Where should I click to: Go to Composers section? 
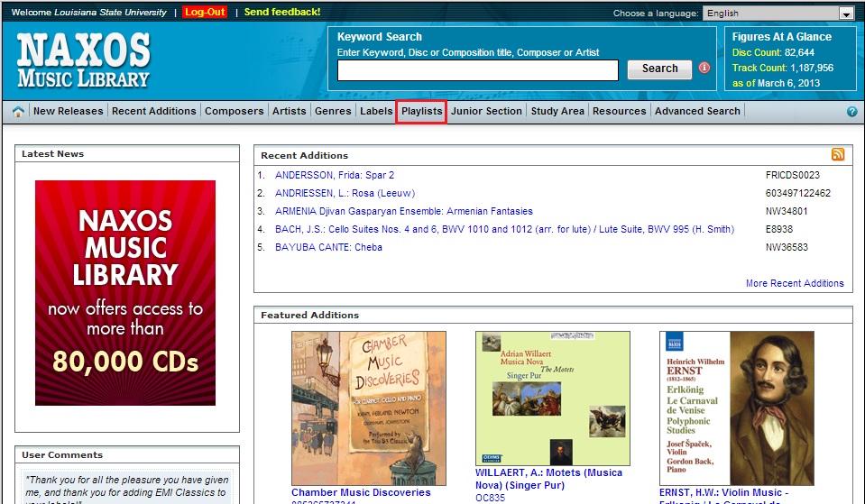click(x=234, y=111)
